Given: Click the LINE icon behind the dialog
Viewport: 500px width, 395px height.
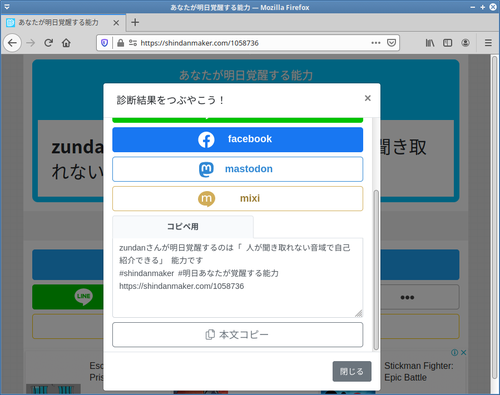Looking at the screenshot, I should coord(83,297).
